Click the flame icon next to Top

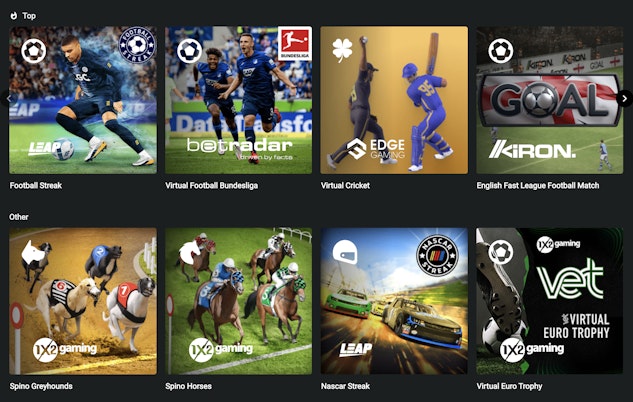click(14, 16)
